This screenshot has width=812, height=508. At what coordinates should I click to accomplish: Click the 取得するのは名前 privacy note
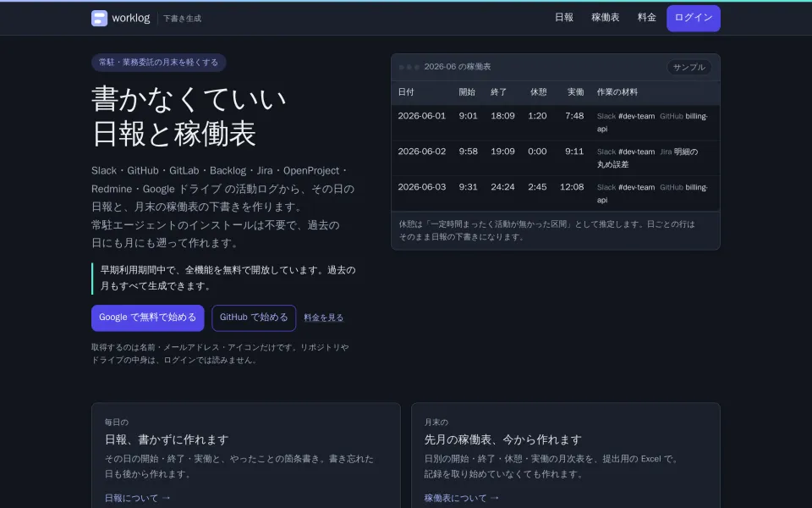click(x=220, y=354)
